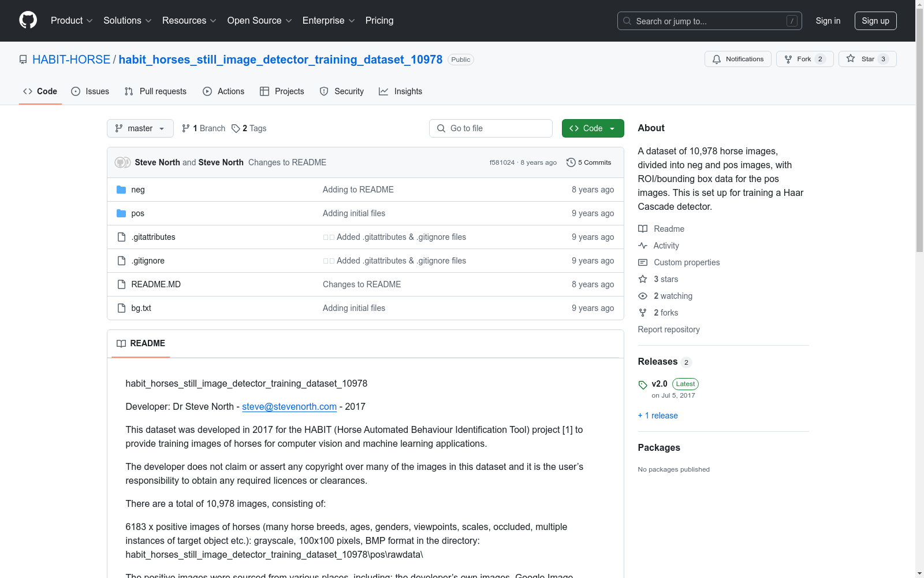
Task: Open the 5 Commits history link
Action: pos(588,162)
